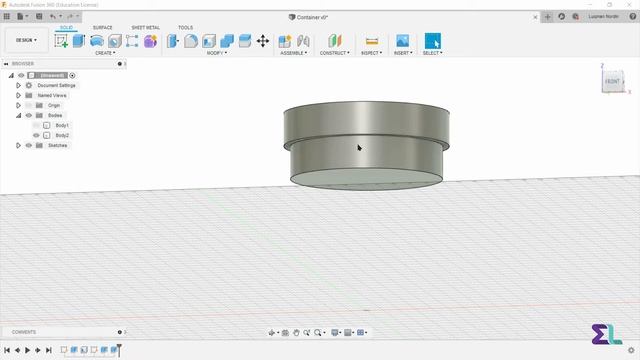Select the Shell tool
640x360 pixels.
pos(209,41)
